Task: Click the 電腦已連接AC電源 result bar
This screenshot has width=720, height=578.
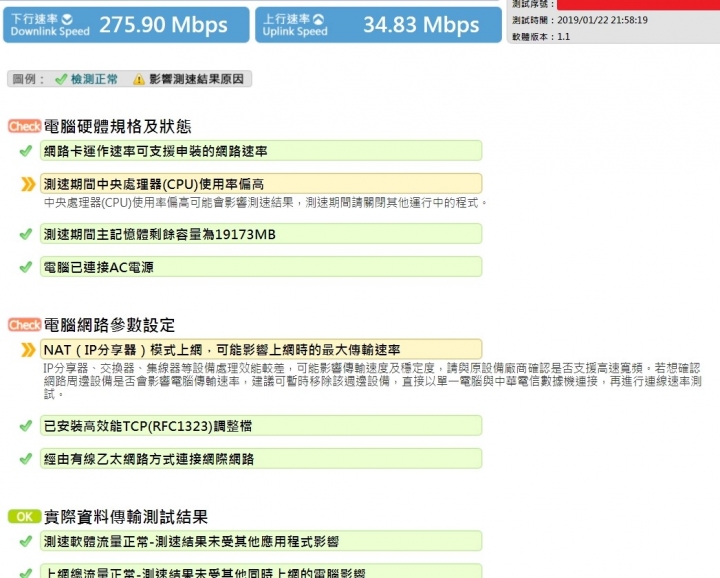Action: pos(261,267)
